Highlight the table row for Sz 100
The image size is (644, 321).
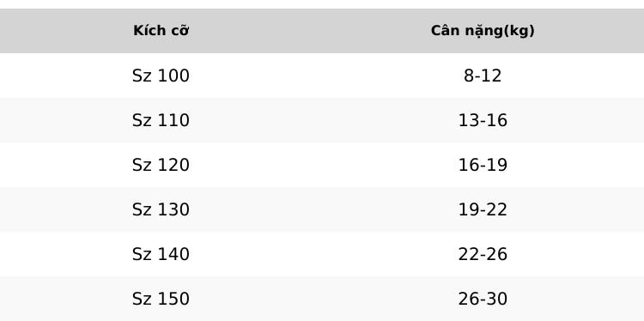(322, 76)
